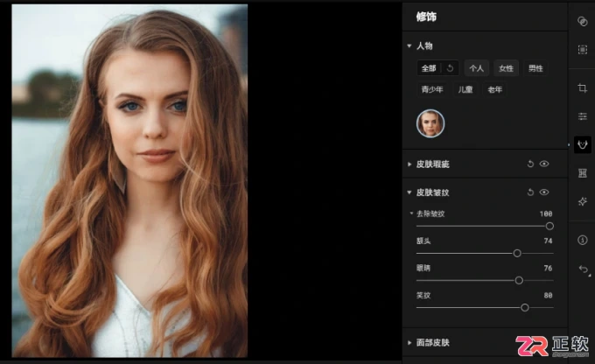Click the 额头 slider handle
The image size is (595, 364).
pos(517,253)
